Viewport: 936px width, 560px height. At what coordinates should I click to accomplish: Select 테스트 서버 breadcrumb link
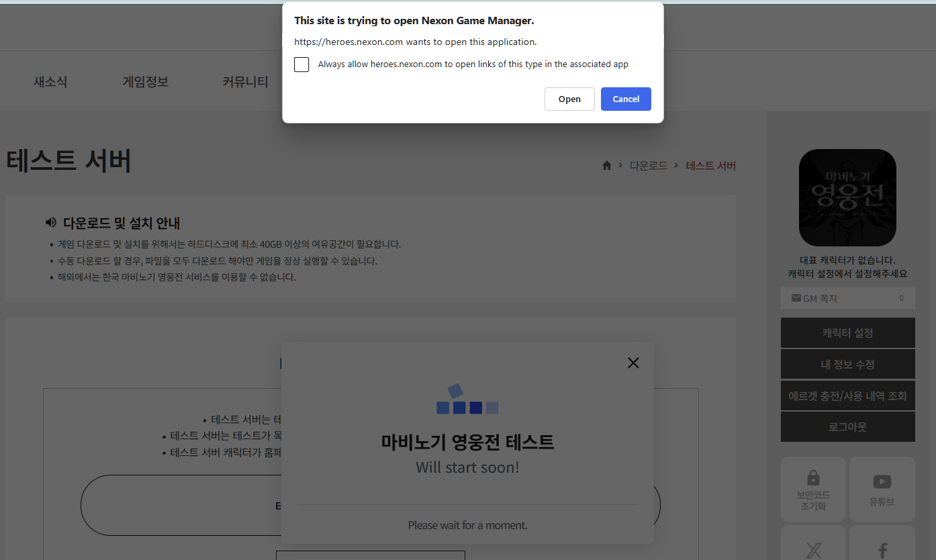tap(710, 166)
